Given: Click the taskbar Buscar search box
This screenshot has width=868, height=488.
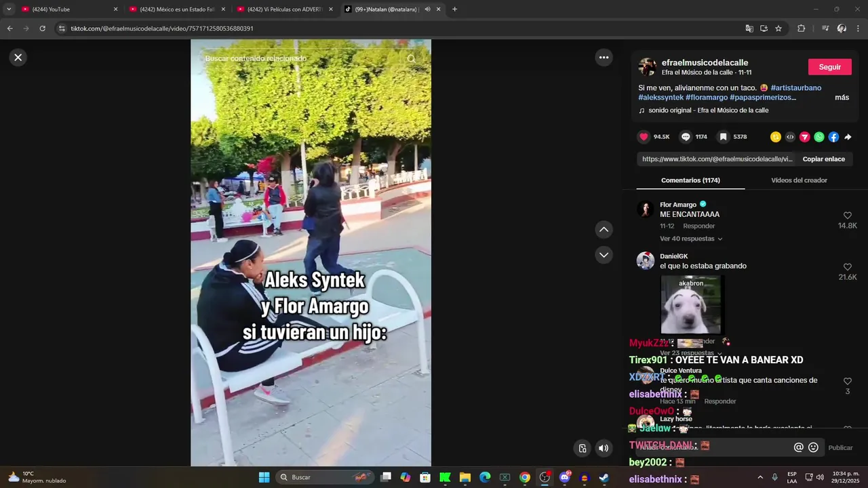Looking at the screenshot, I should tap(326, 477).
